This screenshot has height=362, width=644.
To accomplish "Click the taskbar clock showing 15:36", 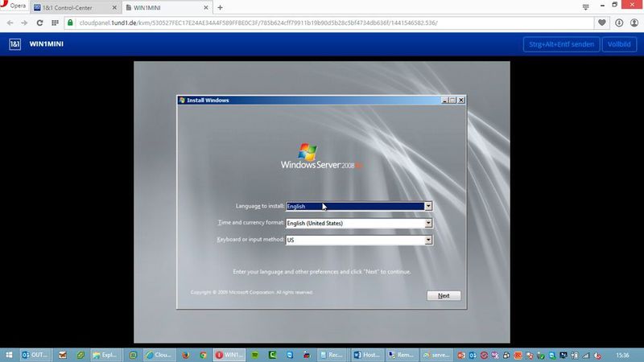I will [x=622, y=355].
